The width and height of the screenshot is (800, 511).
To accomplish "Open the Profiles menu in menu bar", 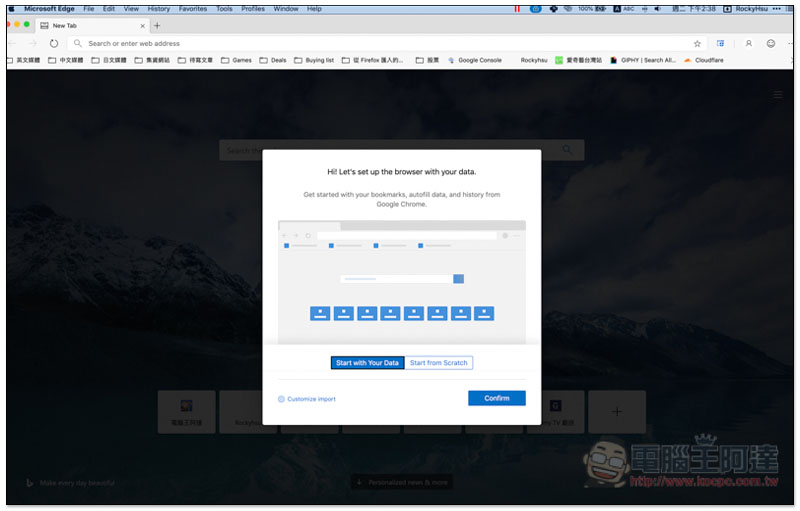I will tap(252, 8).
